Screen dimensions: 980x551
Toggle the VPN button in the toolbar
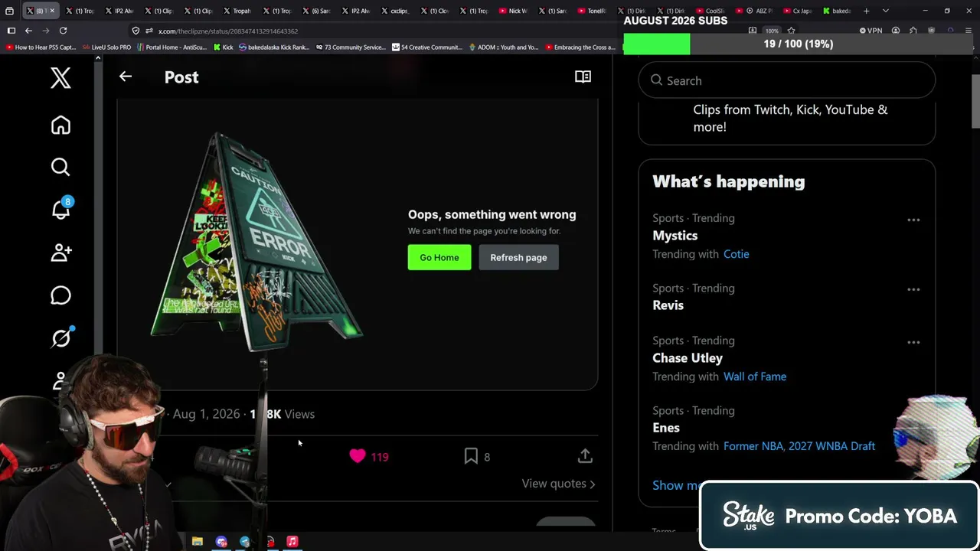[x=871, y=31]
